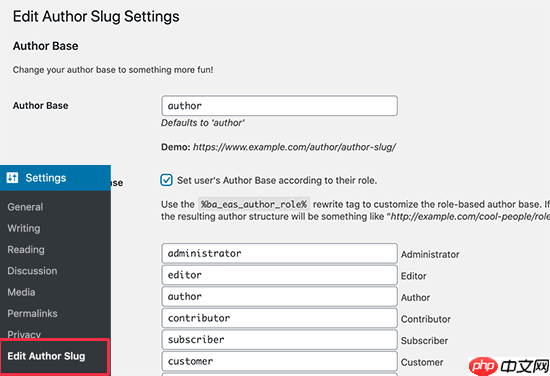Screen dimensions: 550x376
Task: Click the Author Base text field
Action: [280, 106]
